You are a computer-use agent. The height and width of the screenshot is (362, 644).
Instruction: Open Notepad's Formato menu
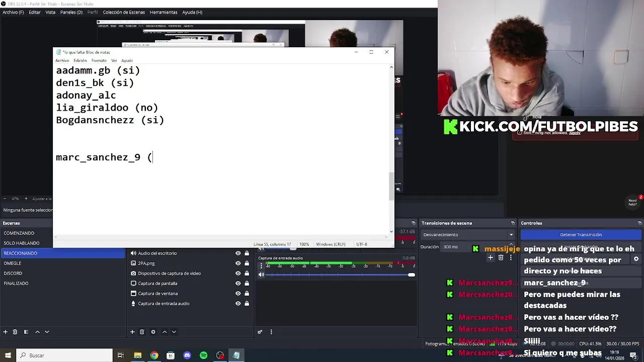(99, 60)
